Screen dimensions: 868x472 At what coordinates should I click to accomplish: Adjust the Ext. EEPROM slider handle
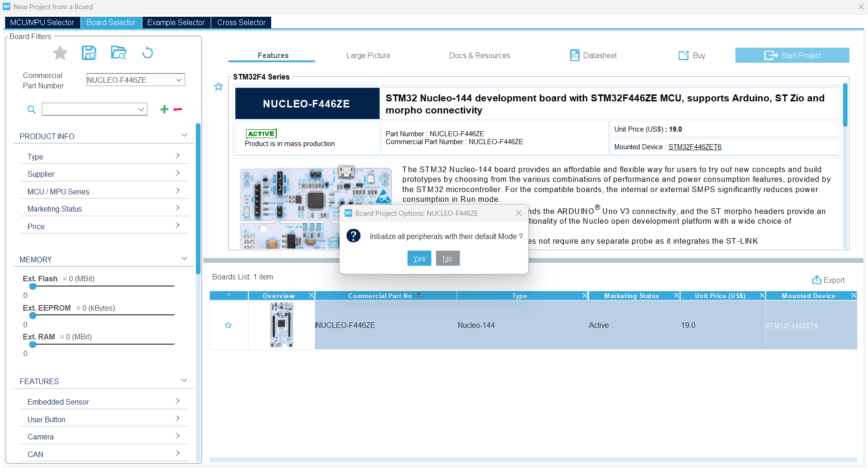(33, 315)
